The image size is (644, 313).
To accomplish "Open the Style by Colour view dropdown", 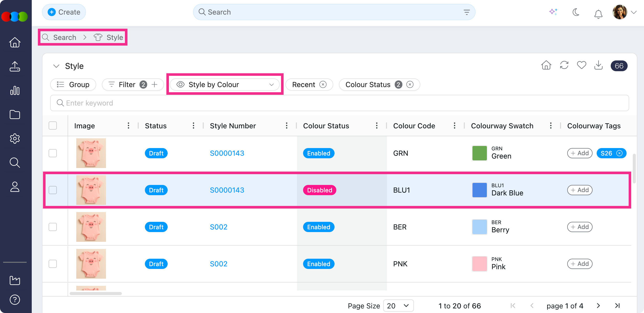I will pyautogui.click(x=225, y=85).
